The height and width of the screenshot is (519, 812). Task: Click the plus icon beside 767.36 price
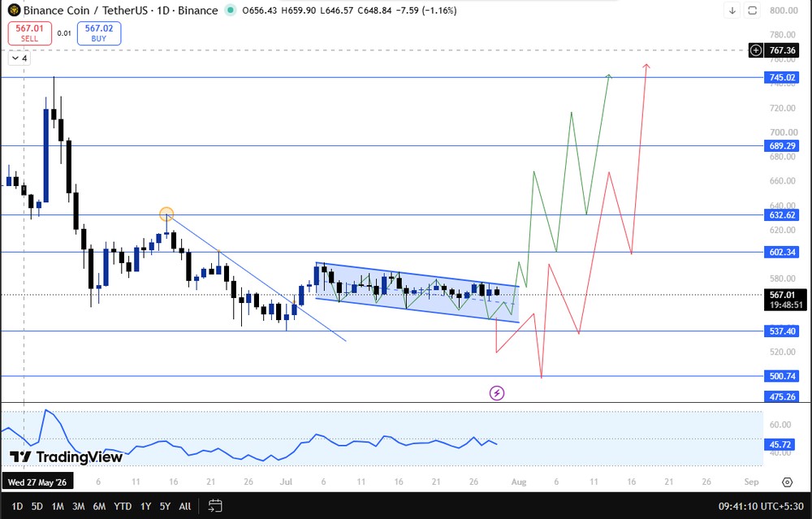tap(756, 50)
